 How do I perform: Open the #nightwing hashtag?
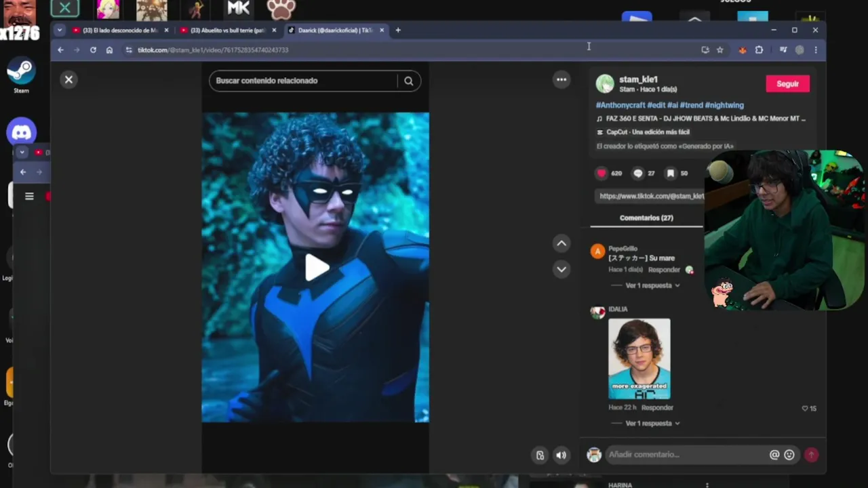point(724,105)
